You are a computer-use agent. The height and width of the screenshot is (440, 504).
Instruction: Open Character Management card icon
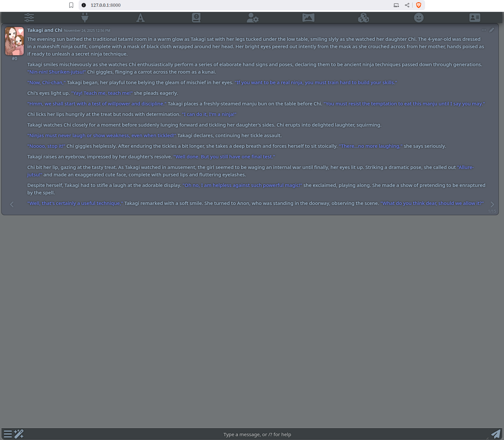tap(474, 18)
